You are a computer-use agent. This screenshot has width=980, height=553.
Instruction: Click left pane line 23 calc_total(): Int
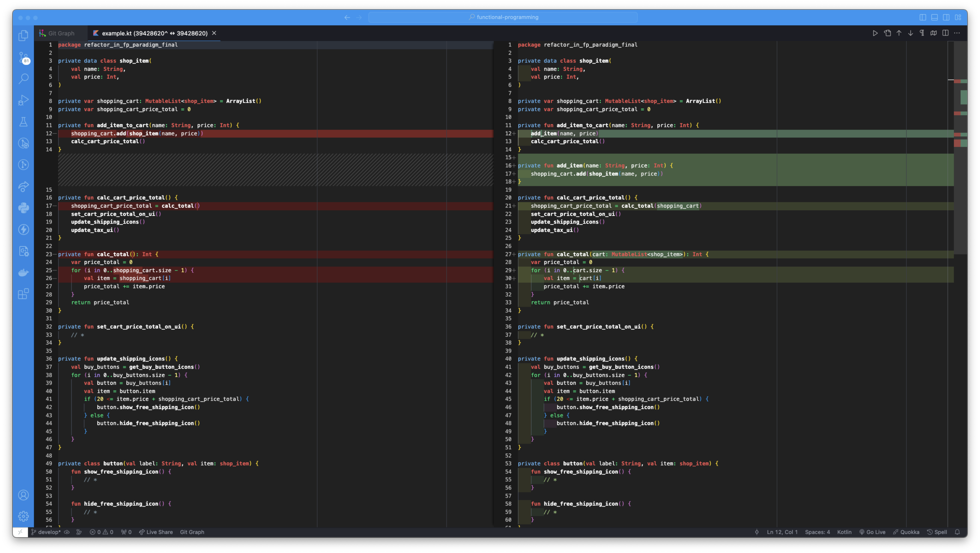(x=276, y=254)
